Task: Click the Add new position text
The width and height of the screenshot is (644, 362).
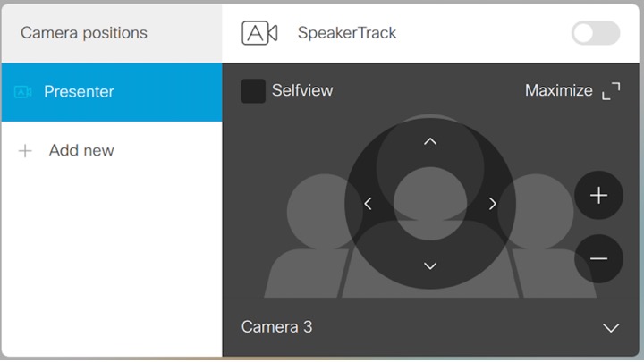Action: [x=81, y=150]
